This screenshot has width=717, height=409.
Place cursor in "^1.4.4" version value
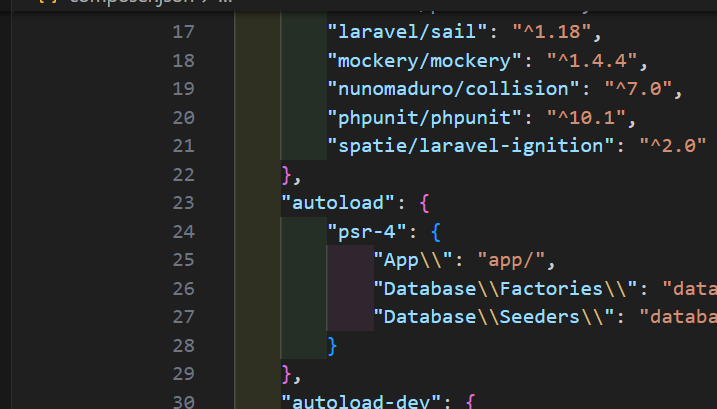[592, 61]
